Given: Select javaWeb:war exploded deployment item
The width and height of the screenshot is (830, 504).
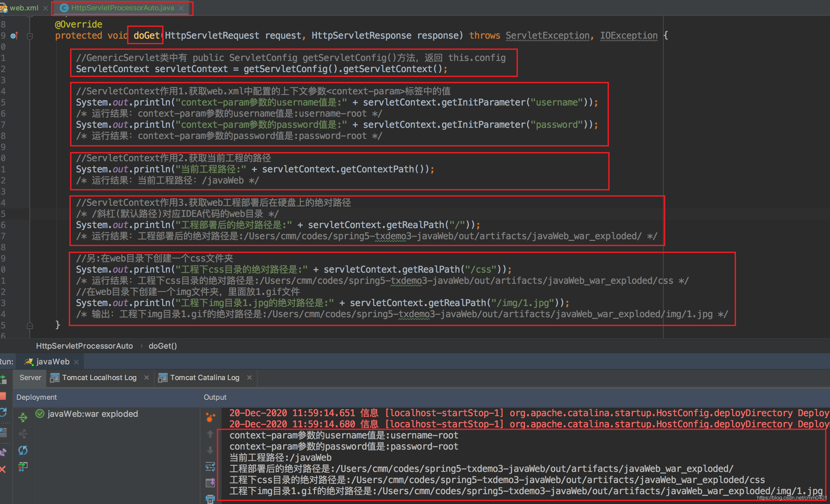Looking at the screenshot, I should pyautogui.click(x=92, y=414).
